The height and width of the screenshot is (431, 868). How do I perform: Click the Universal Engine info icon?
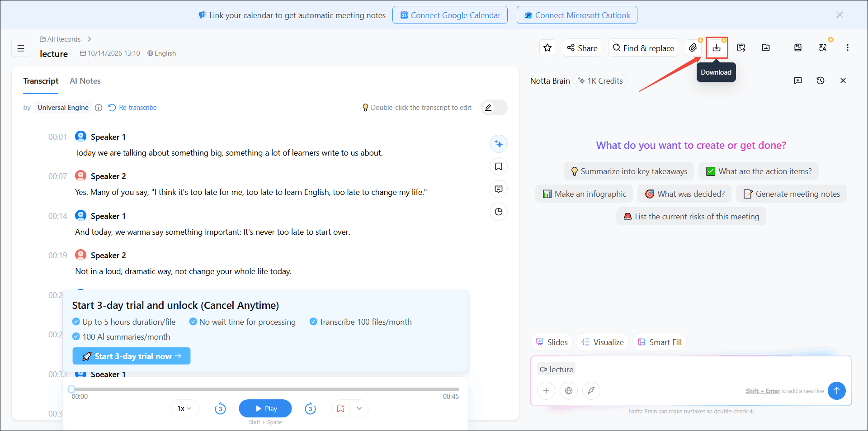[x=99, y=108]
